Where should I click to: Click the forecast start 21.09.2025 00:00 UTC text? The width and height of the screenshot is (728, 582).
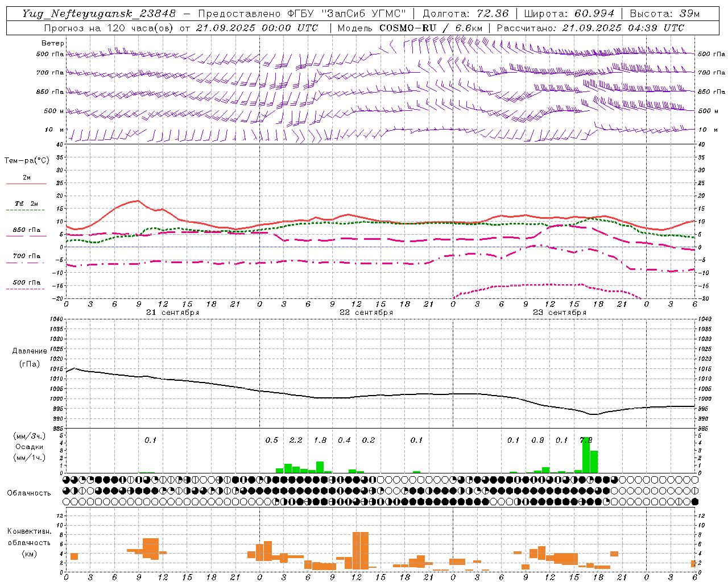click(x=257, y=28)
